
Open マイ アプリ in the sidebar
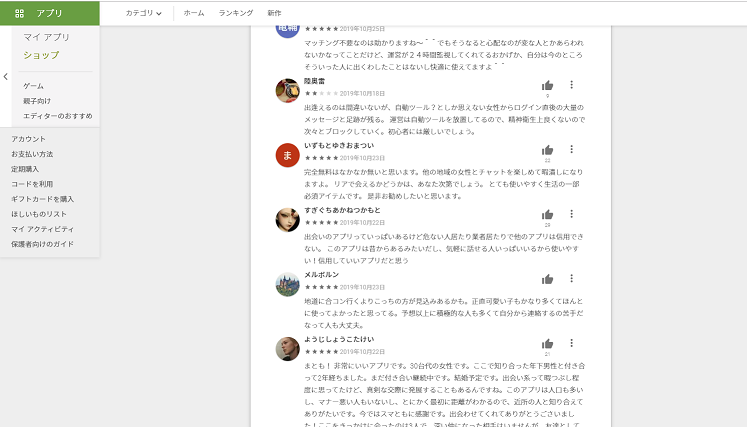click(x=46, y=37)
